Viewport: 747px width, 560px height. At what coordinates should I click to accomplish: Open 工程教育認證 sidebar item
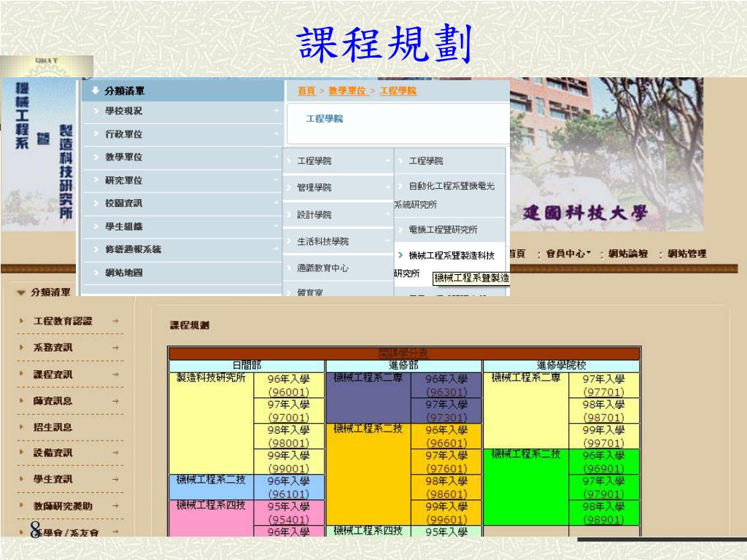63,321
